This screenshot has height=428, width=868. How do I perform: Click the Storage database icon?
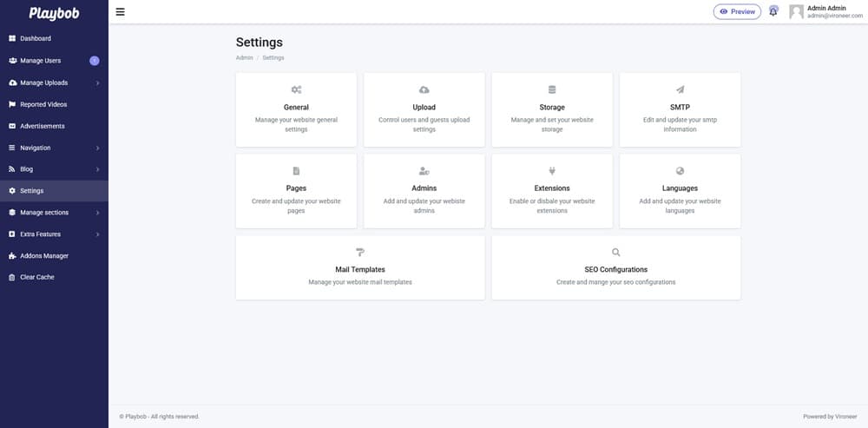coord(552,89)
